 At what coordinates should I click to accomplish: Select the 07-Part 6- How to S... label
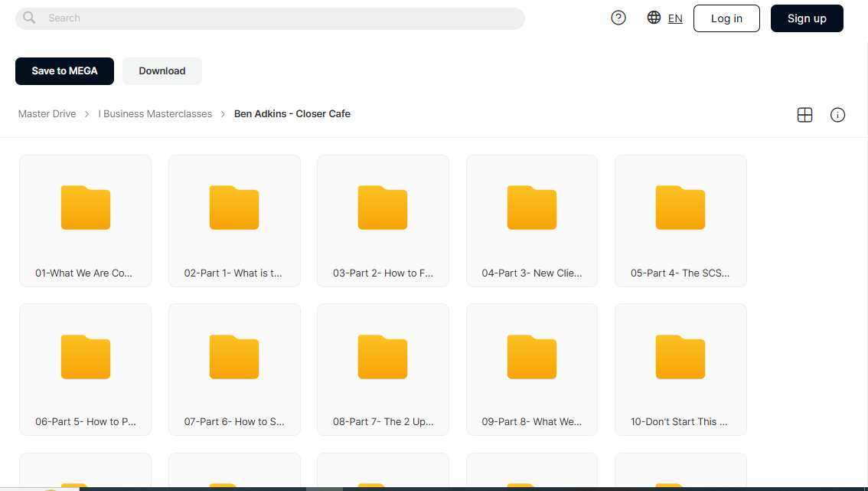234,422
